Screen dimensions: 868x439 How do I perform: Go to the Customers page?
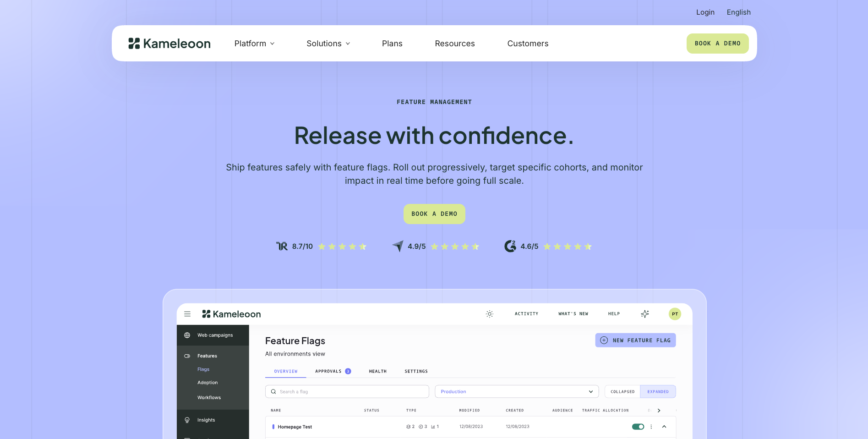[528, 44]
